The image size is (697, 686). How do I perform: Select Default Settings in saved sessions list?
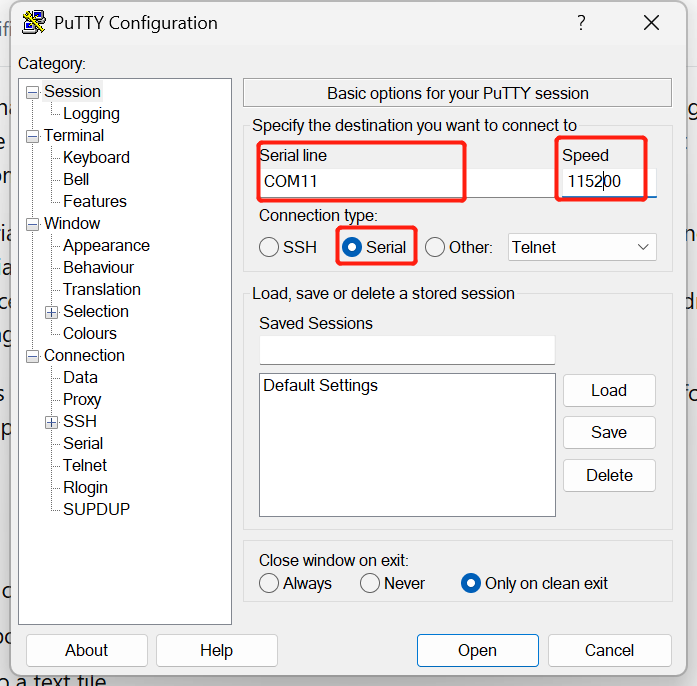pos(320,386)
